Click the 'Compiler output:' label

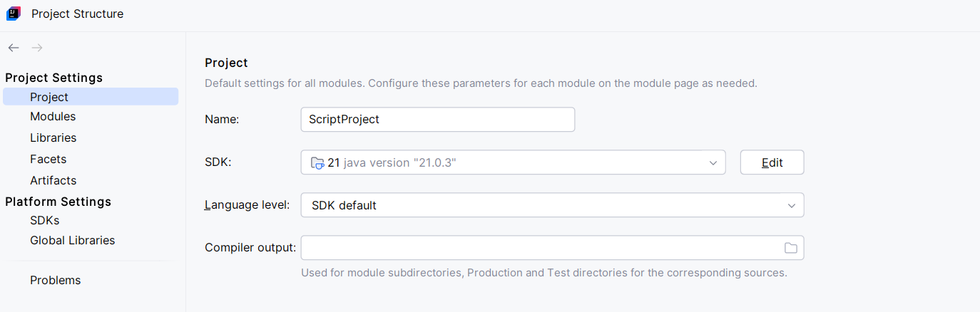coord(250,248)
